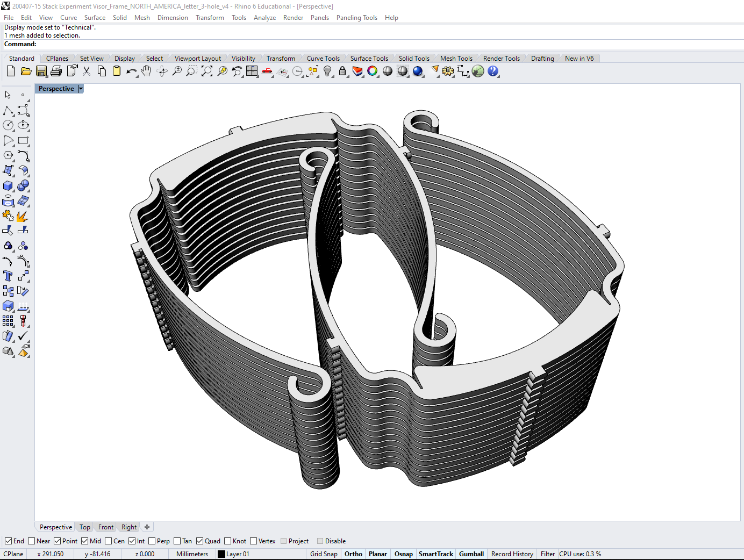The width and height of the screenshot is (744, 560).
Task: Click the Save file icon
Action: 41,71
